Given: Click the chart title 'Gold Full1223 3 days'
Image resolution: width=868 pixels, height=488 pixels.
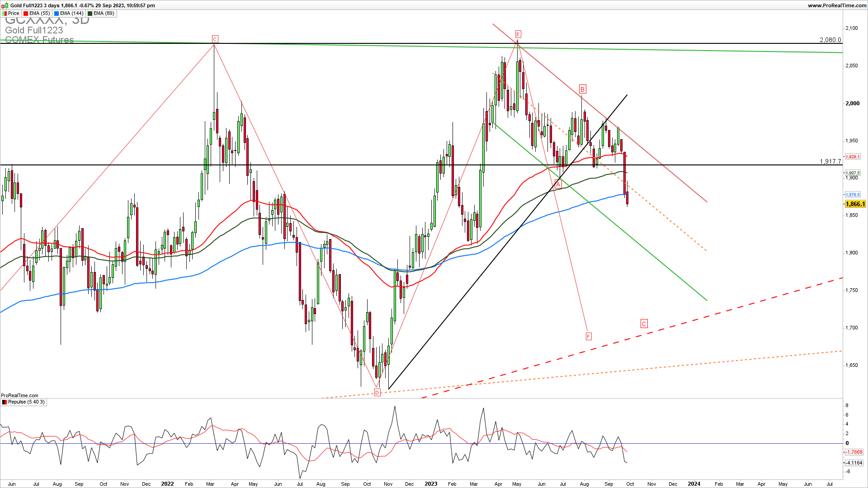Looking at the screenshot, I should 35,5.
